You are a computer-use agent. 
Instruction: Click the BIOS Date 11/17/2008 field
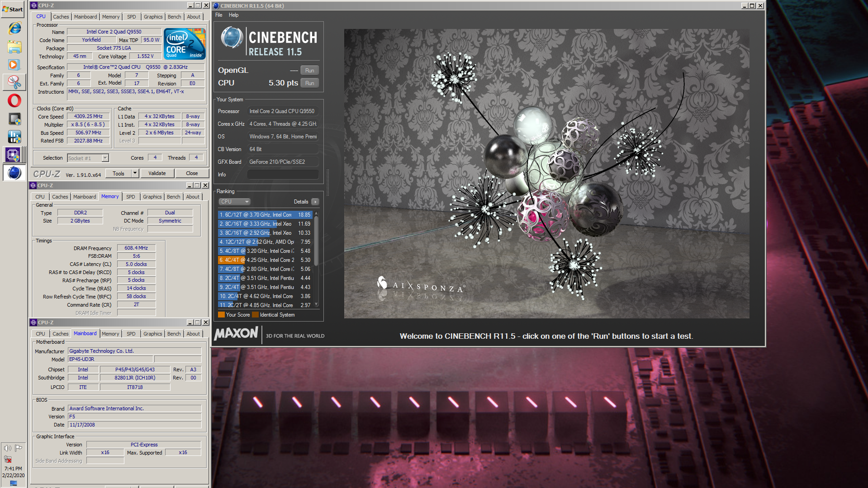[134, 425]
